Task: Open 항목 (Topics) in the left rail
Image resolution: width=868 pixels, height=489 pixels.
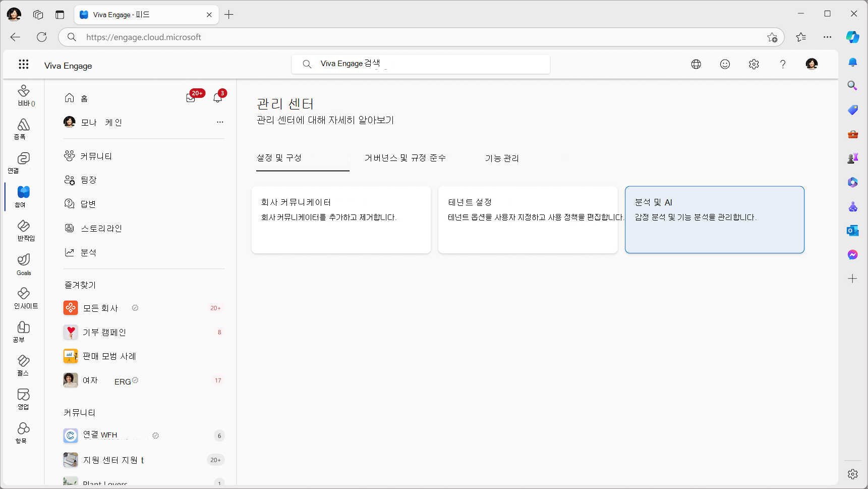Action: (24, 433)
